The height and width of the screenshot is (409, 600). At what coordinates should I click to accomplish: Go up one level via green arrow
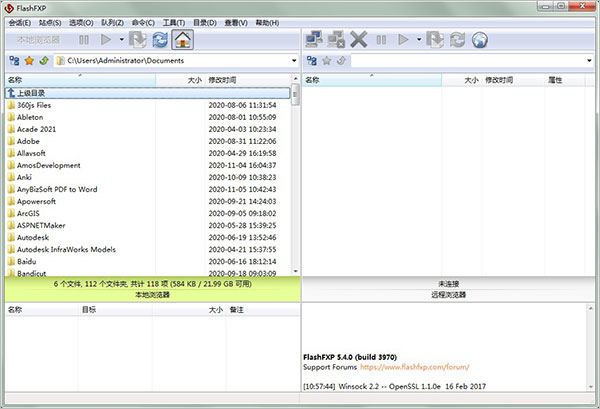tap(44, 60)
